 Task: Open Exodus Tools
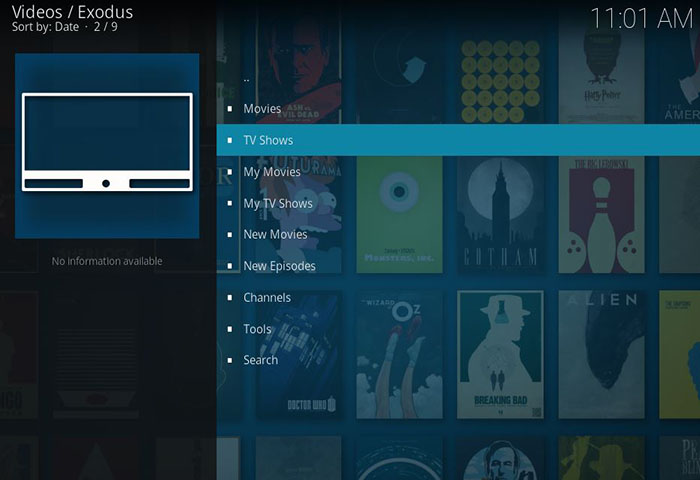pyautogui.click(x=458, y=329)
